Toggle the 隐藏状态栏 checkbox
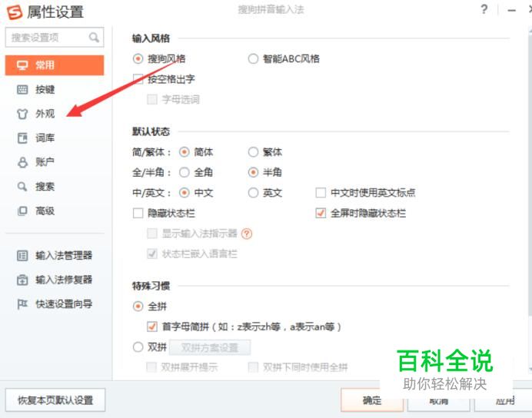The height and width of the screenshot is (418, 532). [x=138, y=214]
